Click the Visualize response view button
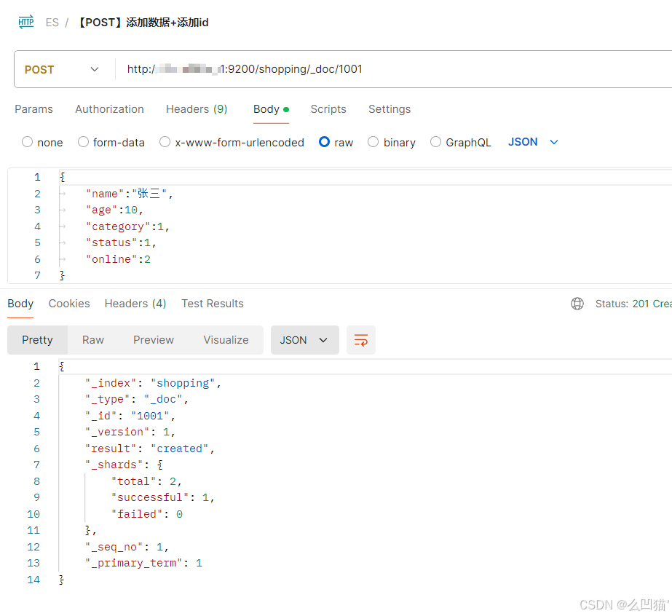 pos(226,340)
